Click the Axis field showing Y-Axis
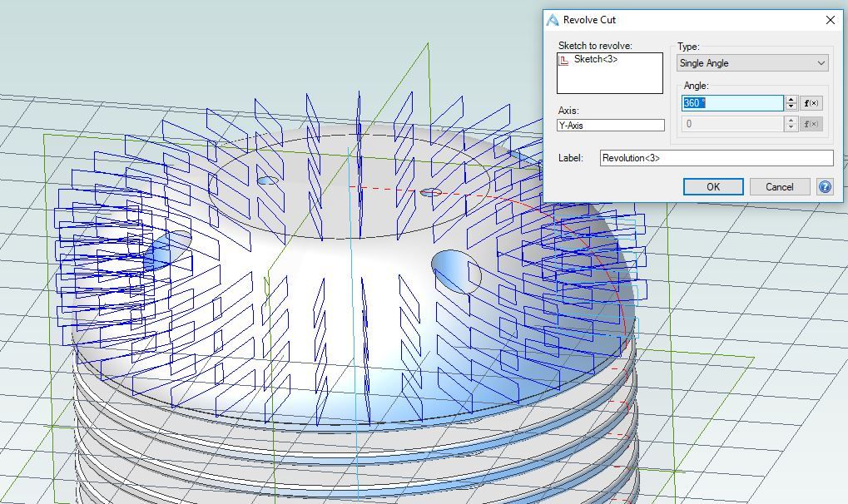Screen dimensions: 848x504 [x=611, y=126]
